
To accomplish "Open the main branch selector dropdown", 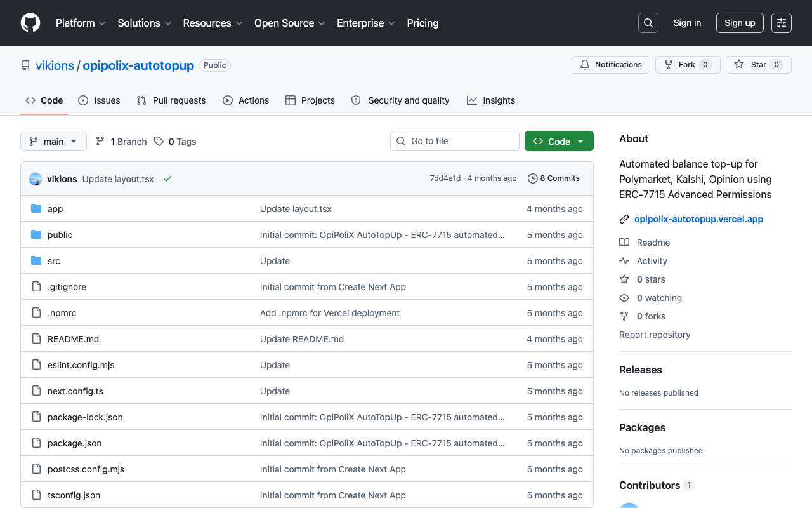I will (53, 141).
